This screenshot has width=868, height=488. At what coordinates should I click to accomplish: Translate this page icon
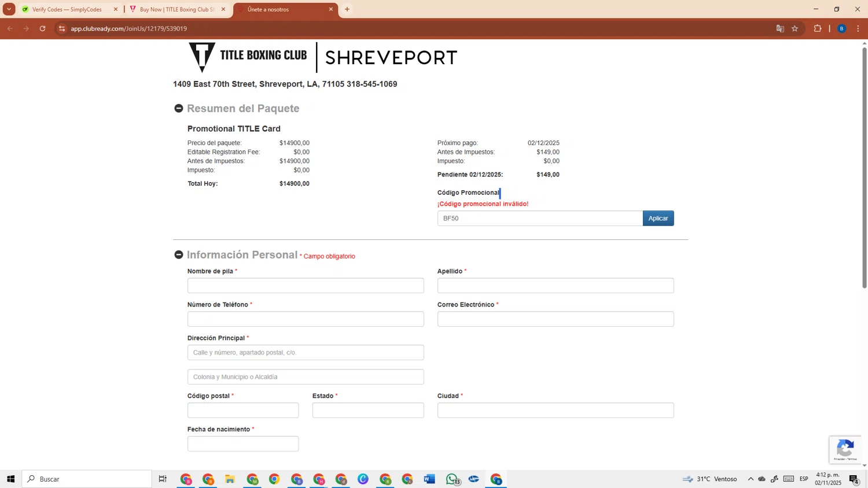pyautogui.click(x=780, y=28)
